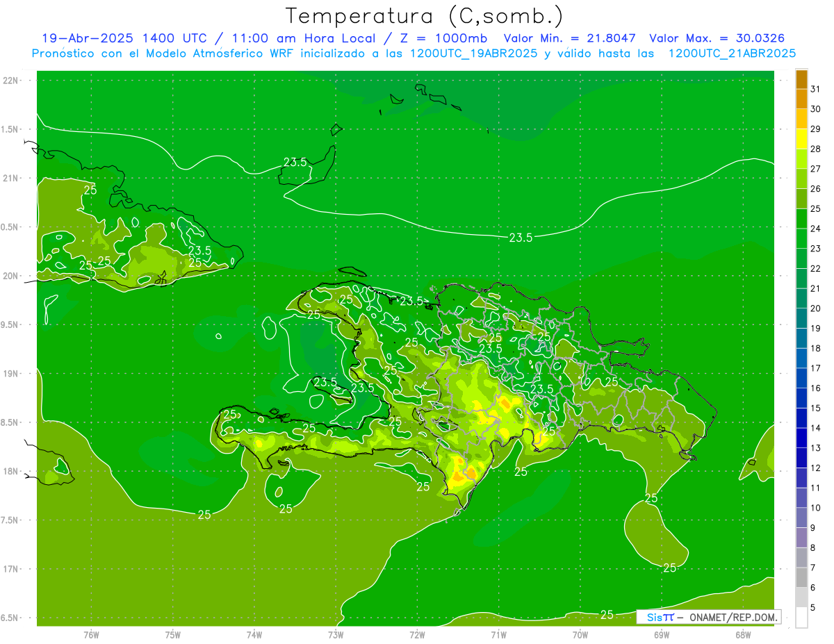This screenshot has width=834, height=644.
Task: Click the 22N latitude axis label
Action: tap(12, 81)
